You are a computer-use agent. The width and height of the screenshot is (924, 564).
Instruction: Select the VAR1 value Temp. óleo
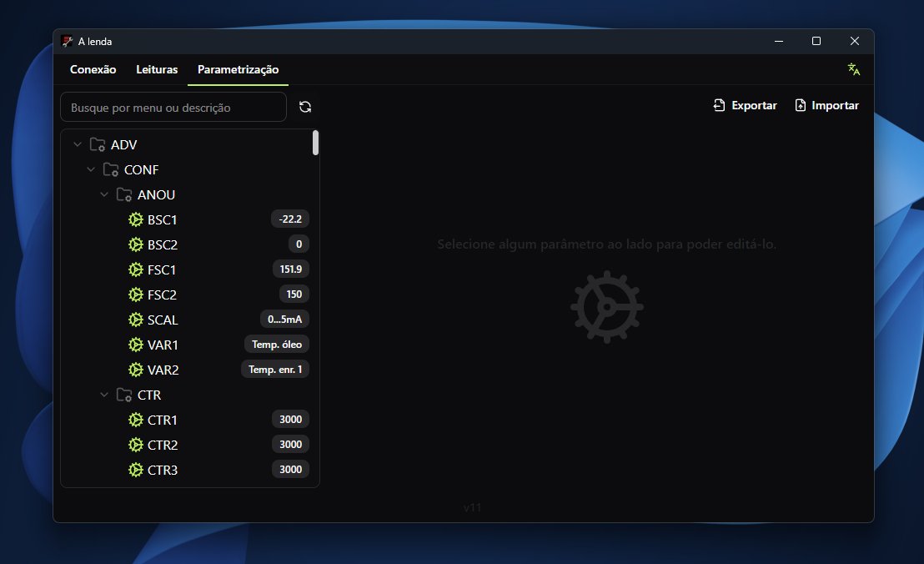tap(276, 345)
